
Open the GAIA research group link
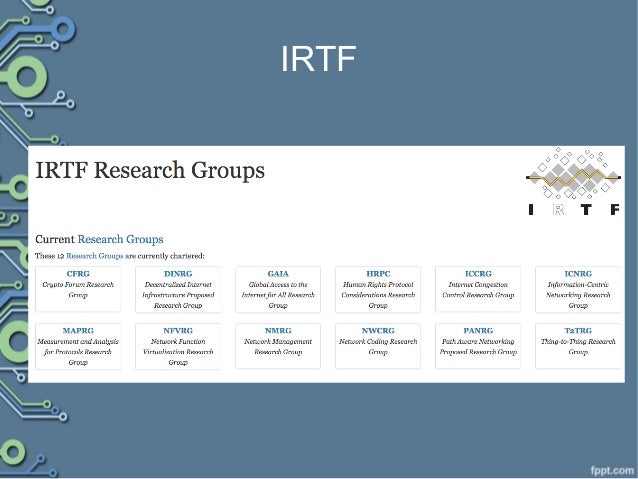[278, 274]
